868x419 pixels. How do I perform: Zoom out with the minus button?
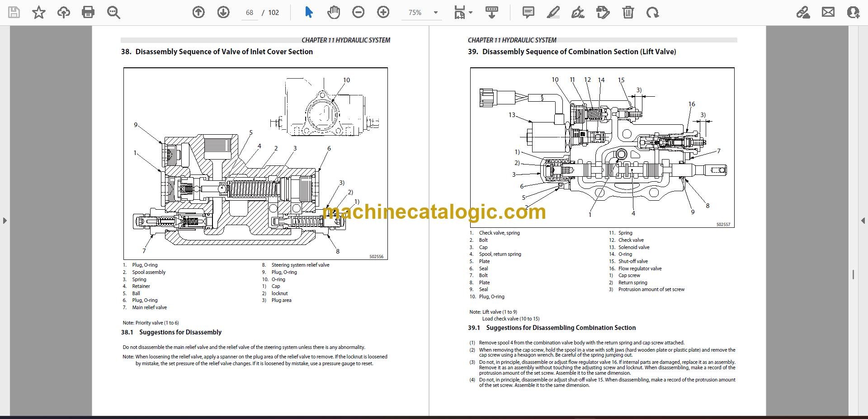coord(359,12)
